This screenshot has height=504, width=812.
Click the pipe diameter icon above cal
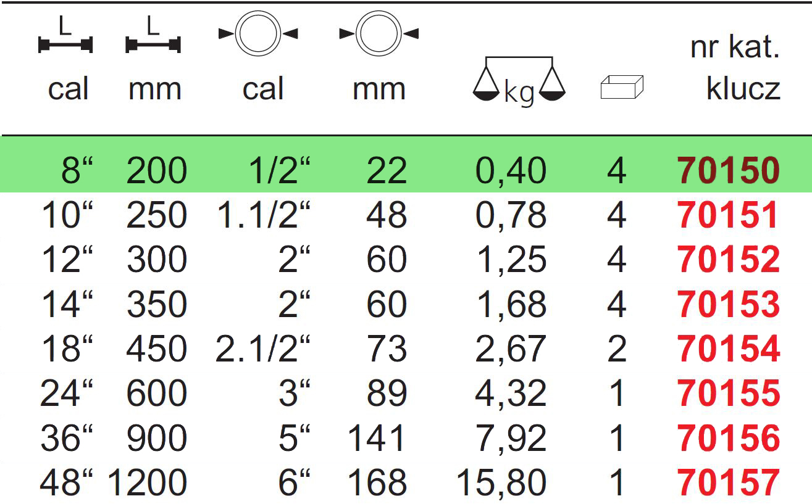coord(258,35)
